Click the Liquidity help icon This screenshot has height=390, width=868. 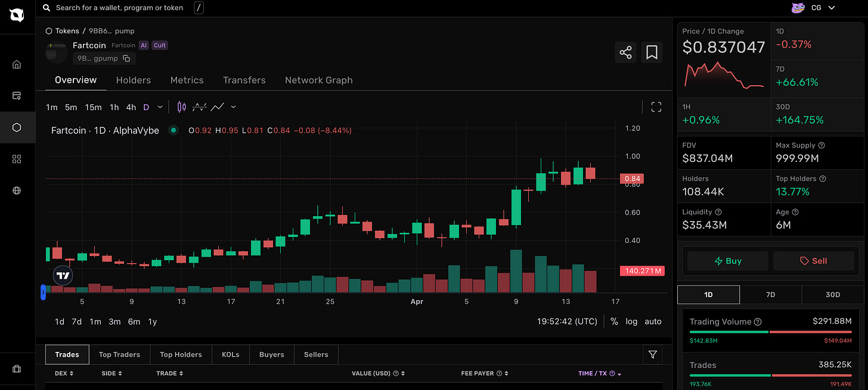[x=718, y=212]
